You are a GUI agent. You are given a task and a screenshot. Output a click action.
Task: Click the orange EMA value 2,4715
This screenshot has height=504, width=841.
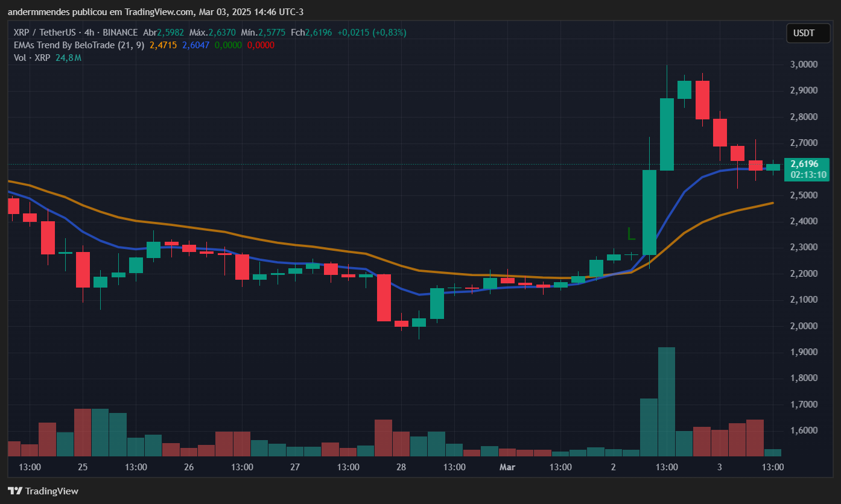tap(163, 45)
